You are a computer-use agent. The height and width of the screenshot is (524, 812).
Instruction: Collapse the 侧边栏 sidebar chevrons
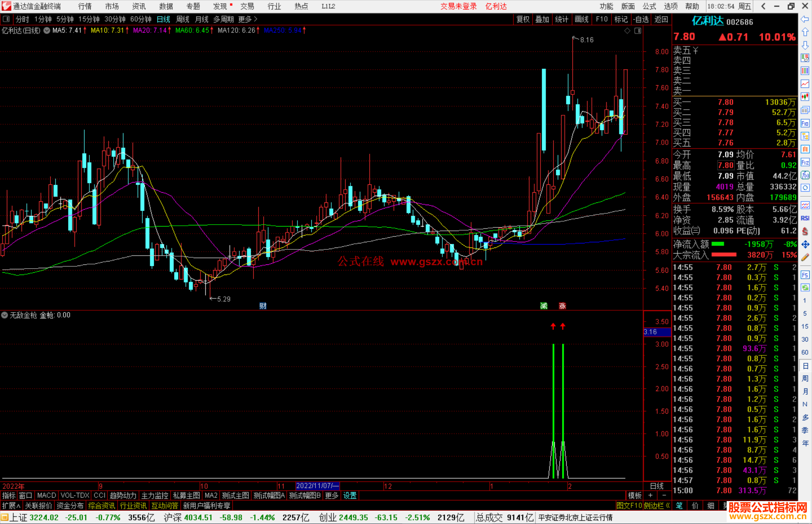(668, 506)
